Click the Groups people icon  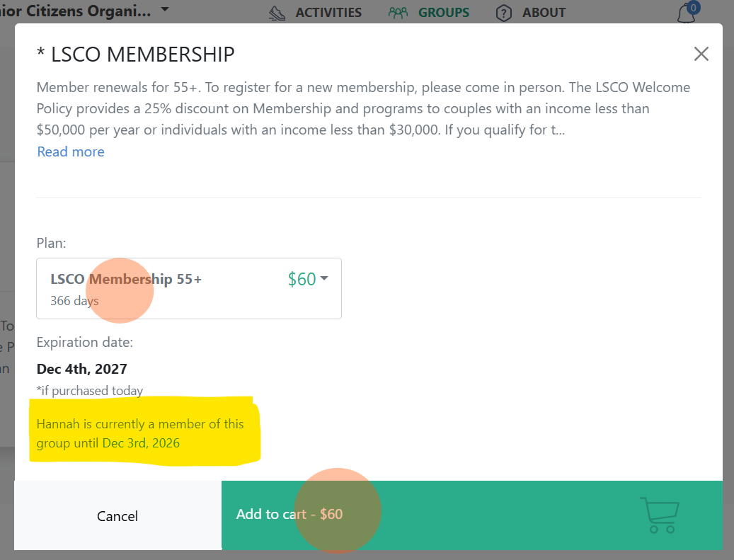coord(398,13)
